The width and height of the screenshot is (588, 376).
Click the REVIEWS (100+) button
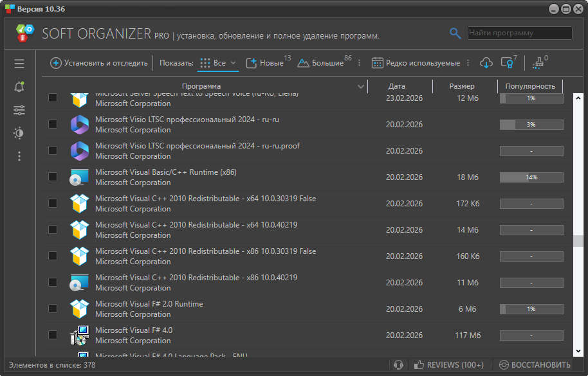pos(448,365)
